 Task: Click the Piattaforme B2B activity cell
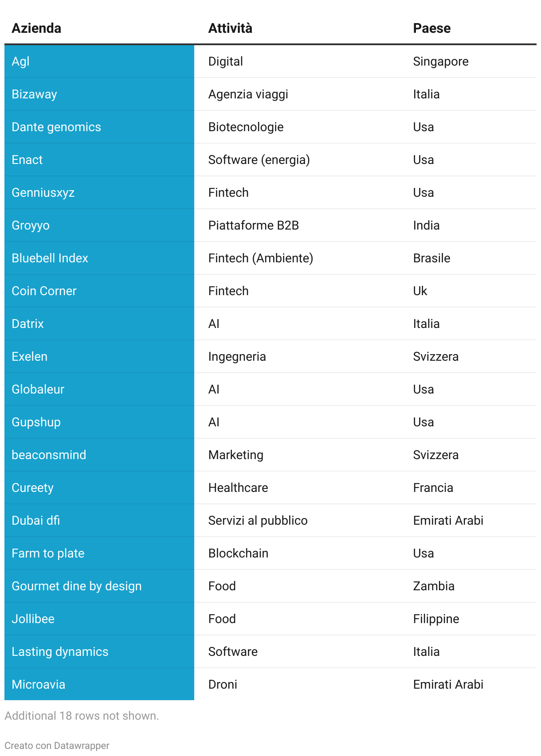(x=254, y=226)
